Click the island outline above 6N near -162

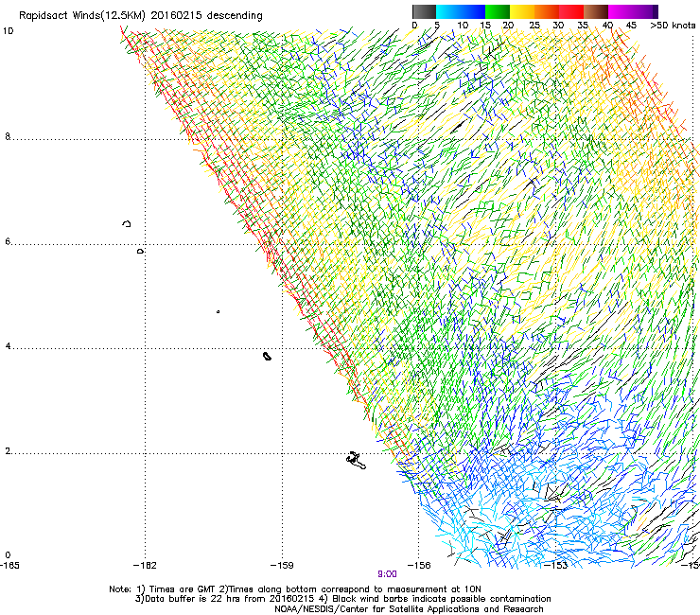point(127,223)
